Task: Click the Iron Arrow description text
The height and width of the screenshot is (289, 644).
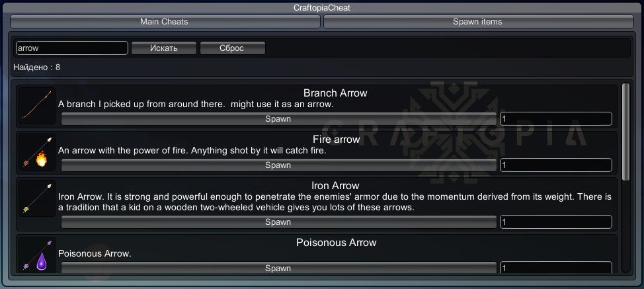Action: click(335, 202)
